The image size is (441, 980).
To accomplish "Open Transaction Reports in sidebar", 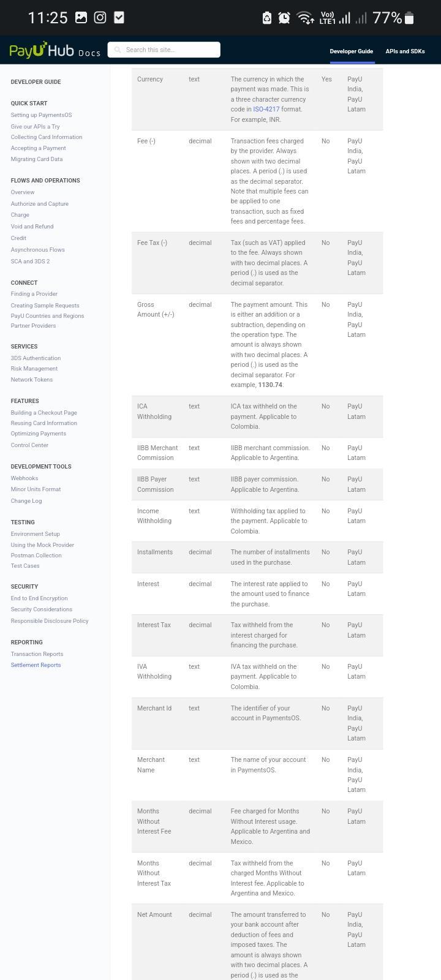I will click(37, 654).
